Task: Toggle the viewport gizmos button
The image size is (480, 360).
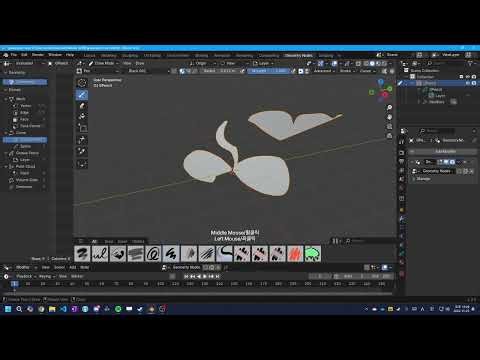Action: (x=320, y=63)
